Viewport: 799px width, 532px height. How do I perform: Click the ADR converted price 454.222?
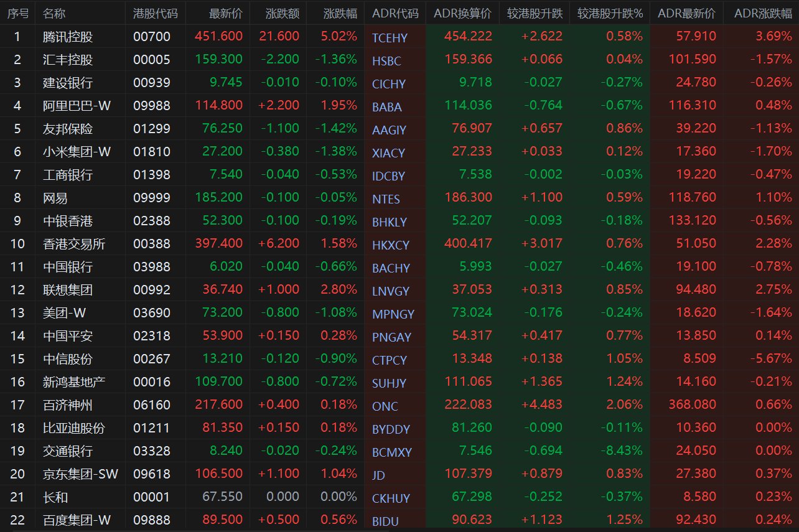click(x=468, y=37)
